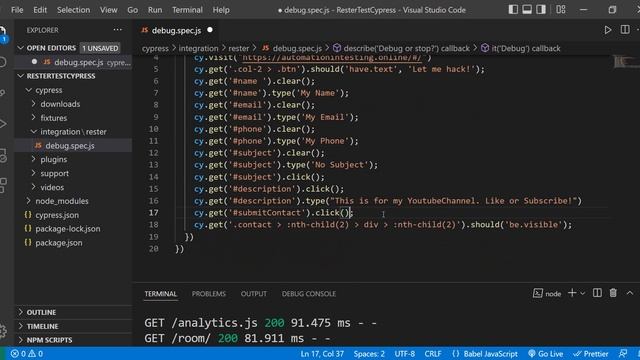Switch to the DEBUG CONSOLE tab
The height and width of the screenshot is (360, 640).
click(309, 293)
